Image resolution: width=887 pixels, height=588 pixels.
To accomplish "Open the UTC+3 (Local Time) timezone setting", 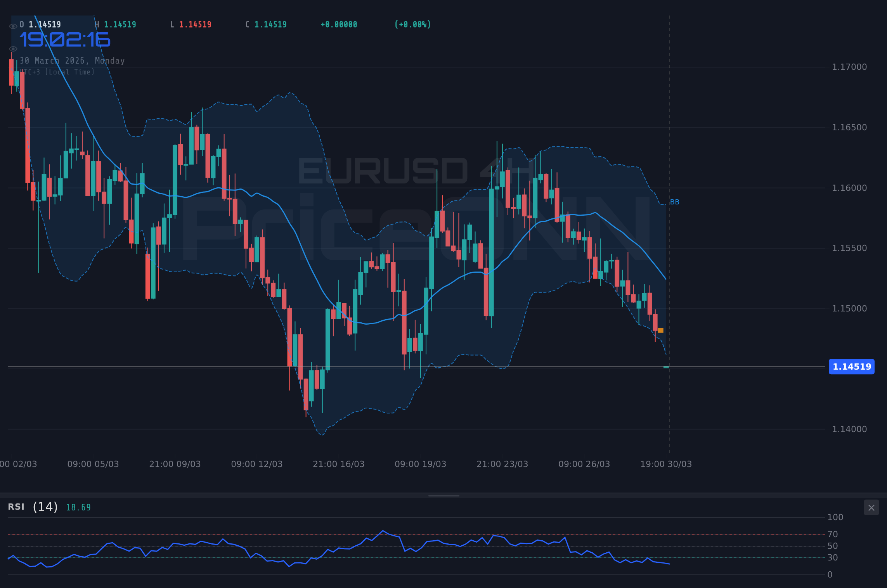I will pos(57,72).
